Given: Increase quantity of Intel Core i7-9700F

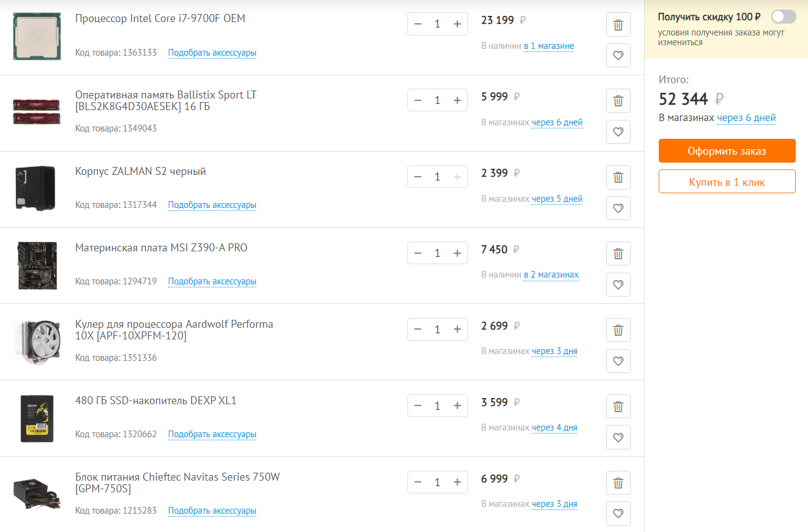Looking at the screenshot, I should click(x=457, y=24).
